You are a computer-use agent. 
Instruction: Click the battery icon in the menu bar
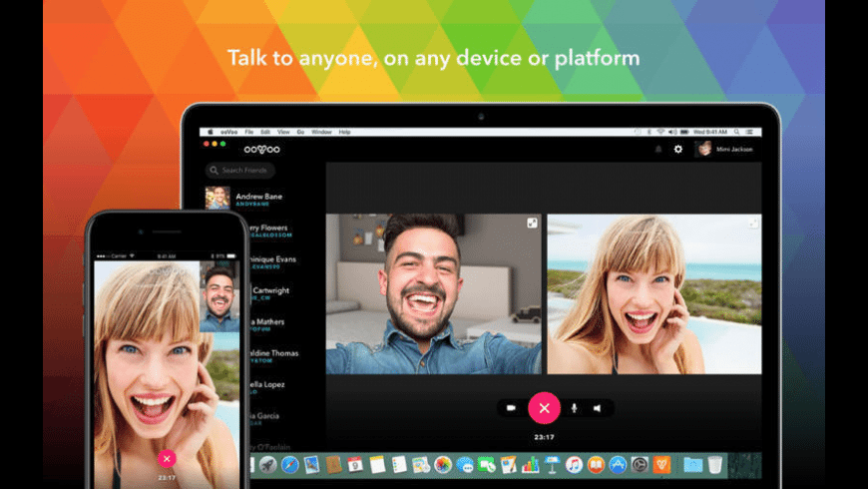[684, 133]
